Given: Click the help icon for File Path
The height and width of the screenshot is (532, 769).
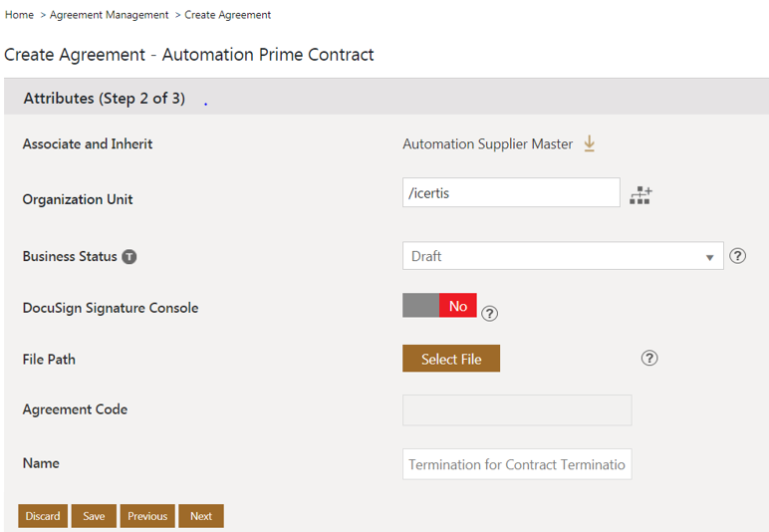Looking at the screenshot, I should [649, 358].
